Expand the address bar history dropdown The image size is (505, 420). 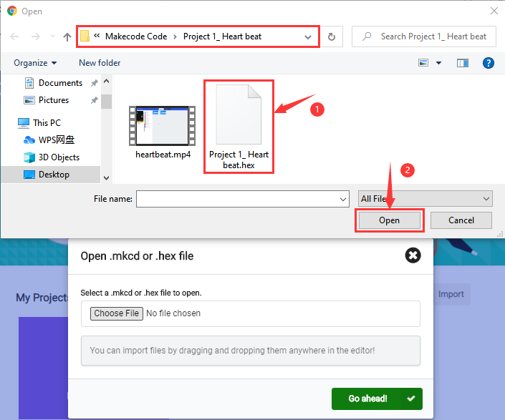coord(308,37)
